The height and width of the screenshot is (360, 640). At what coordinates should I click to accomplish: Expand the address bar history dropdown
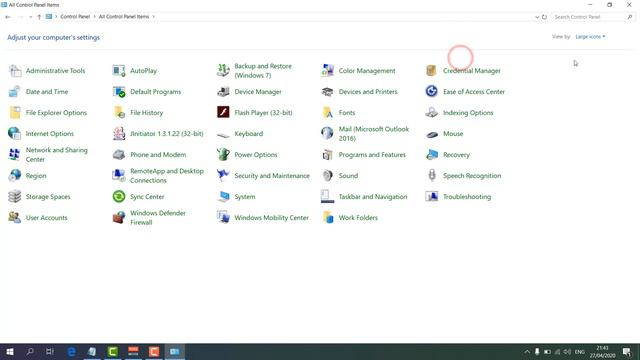(537, 17)
